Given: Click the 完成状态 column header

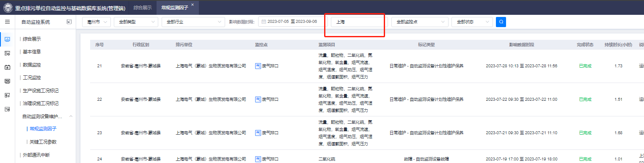Looking at the screenshot, I should pos(585,45).
